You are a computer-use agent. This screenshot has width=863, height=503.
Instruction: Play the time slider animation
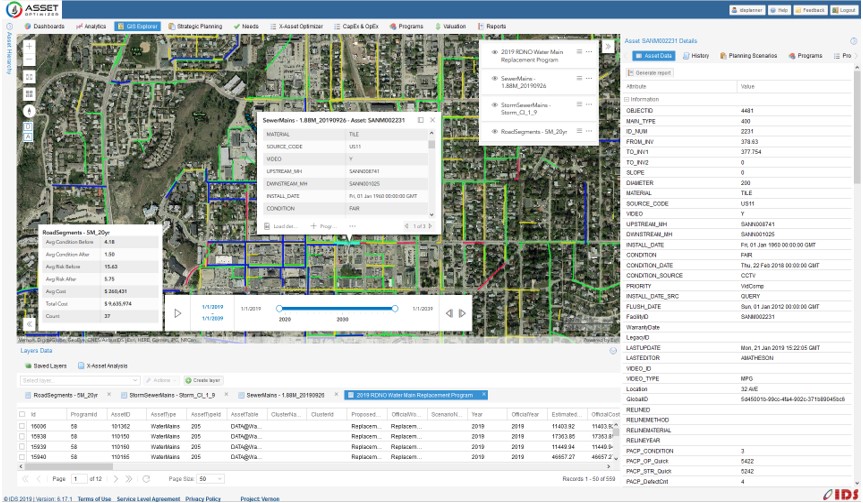click(178, 313)
